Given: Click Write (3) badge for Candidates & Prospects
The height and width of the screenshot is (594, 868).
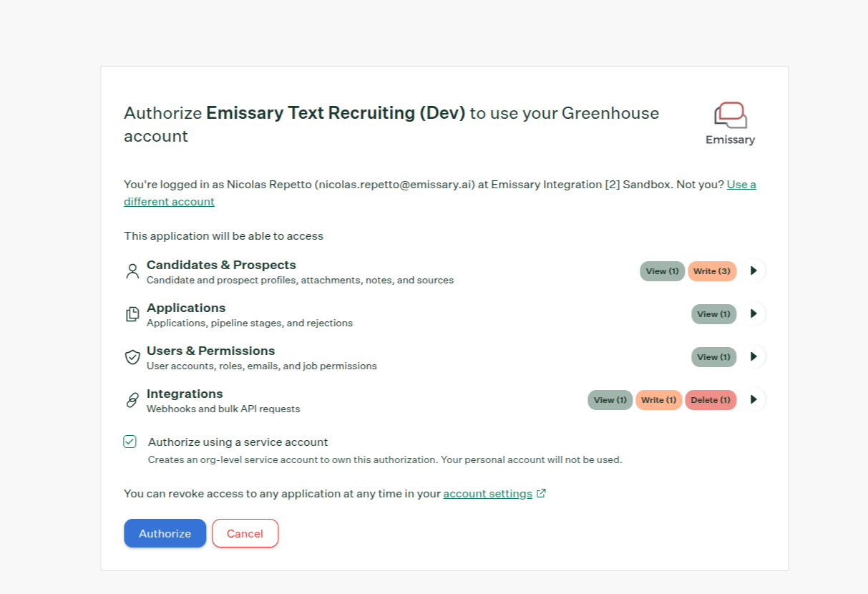Looking at the screenshot, I should pos(712,271).
